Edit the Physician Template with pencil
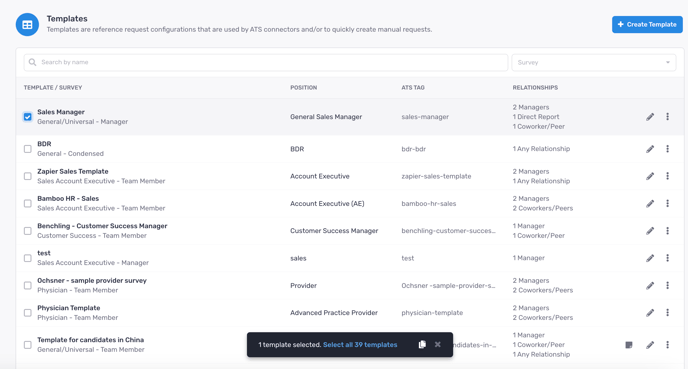The width and height of the screenshot is (688, 369). pyautogui.click(x=650, y=313)
